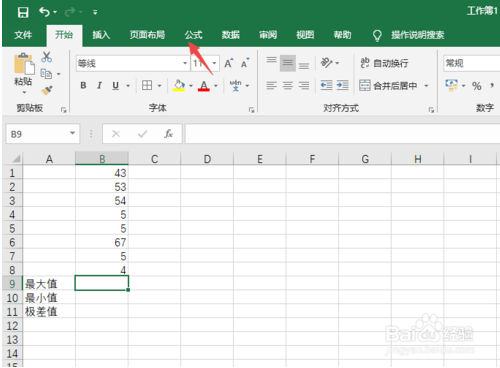This screenshot has width=500, height=368.
Task: Toggle Italic formatting
Action: click(x=99, y=86)
